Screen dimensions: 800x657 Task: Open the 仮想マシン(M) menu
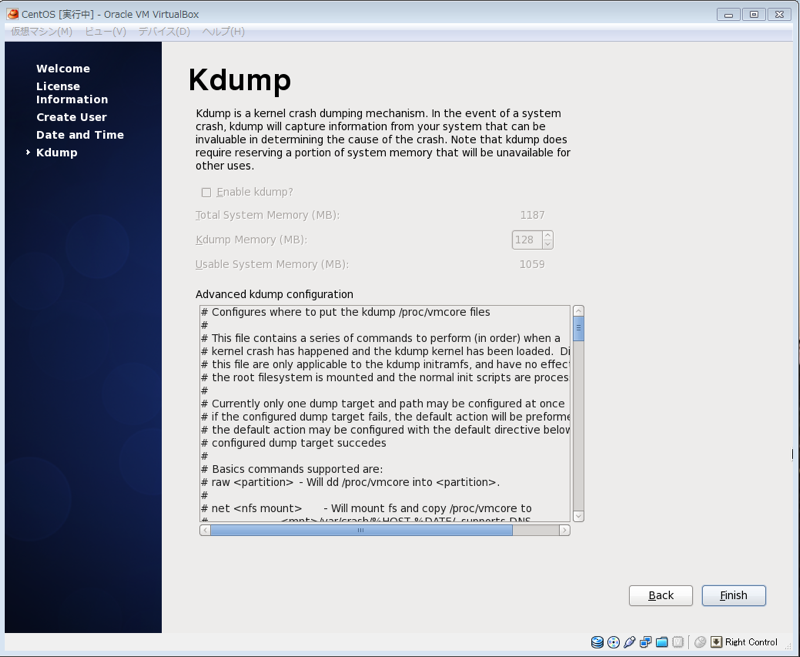(x=42, y=32)
